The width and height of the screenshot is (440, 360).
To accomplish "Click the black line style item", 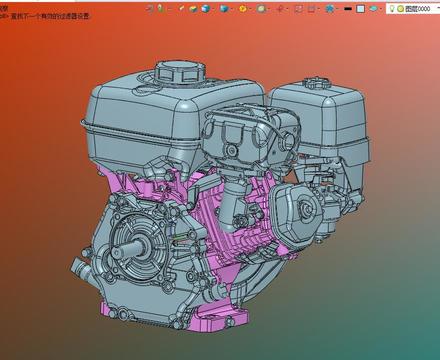I will pyautogui.click(x=347, y=9).
